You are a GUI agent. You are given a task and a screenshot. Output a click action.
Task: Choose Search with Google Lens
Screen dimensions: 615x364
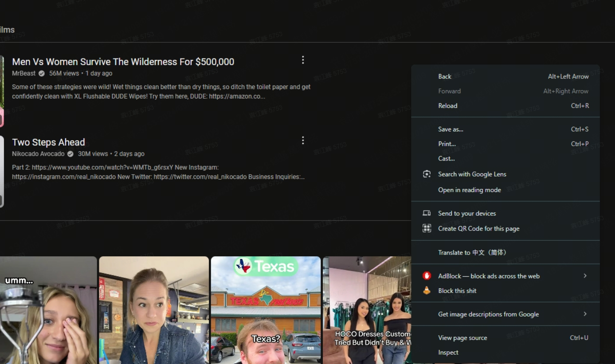(505, 174)
